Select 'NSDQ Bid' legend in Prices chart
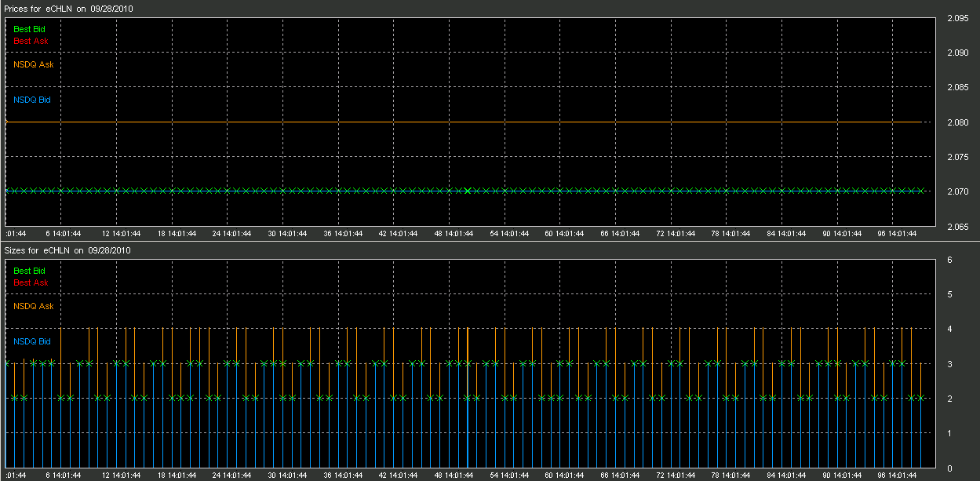980x481 pixels. tap(32, 100)
